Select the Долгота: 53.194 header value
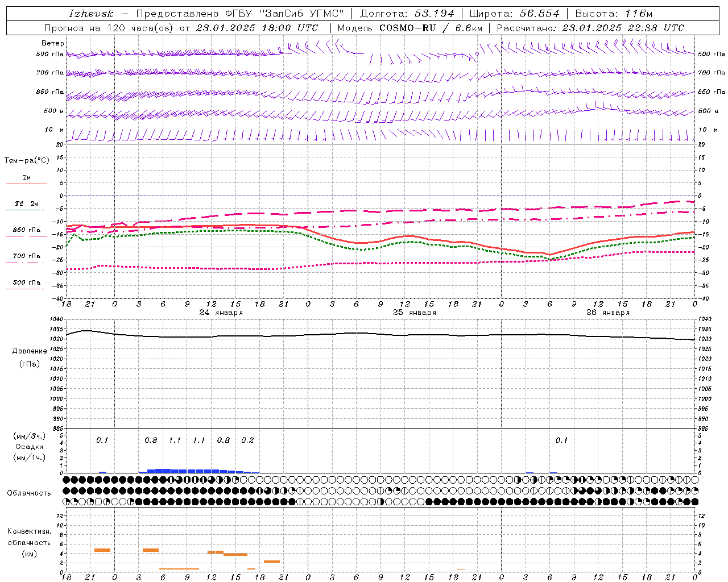Screen dimensions: 728x582 407,14
